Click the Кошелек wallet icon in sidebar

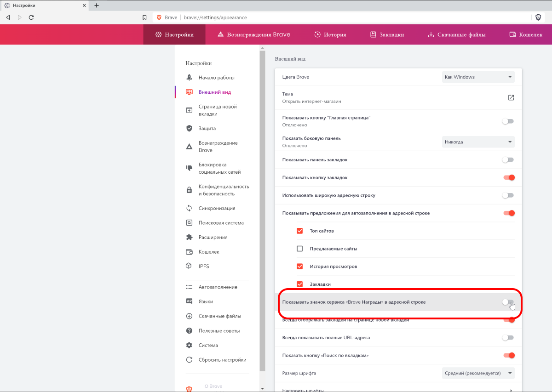[189, 252]
